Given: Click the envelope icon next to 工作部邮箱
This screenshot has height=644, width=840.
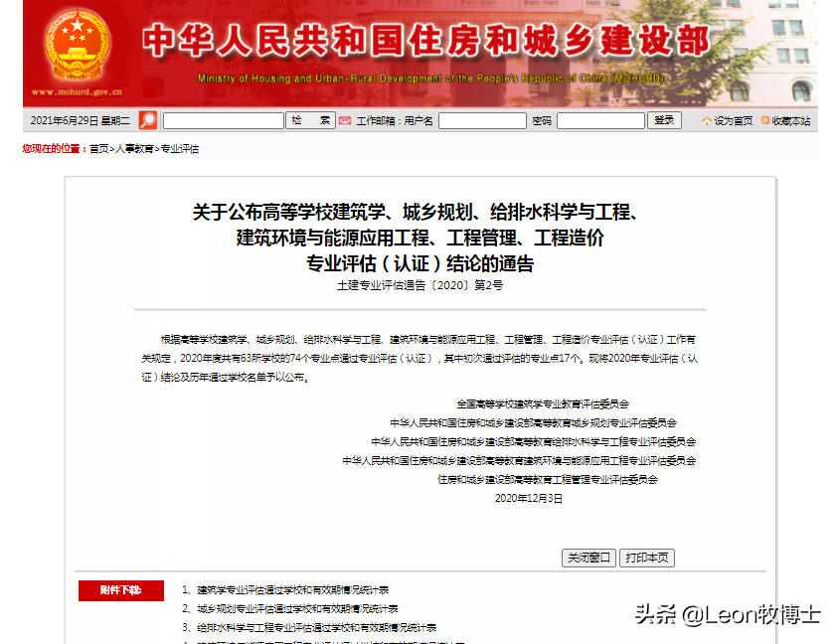Looking at the screenshot, I should (343, 119).
